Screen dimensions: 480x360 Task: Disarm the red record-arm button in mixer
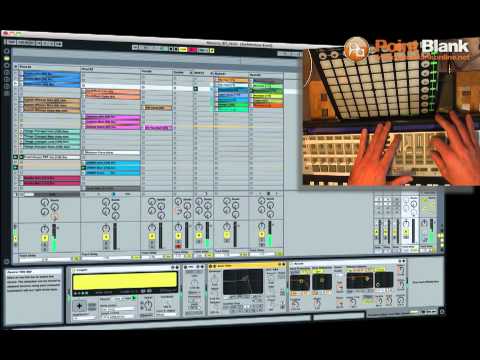pos(179,246)
